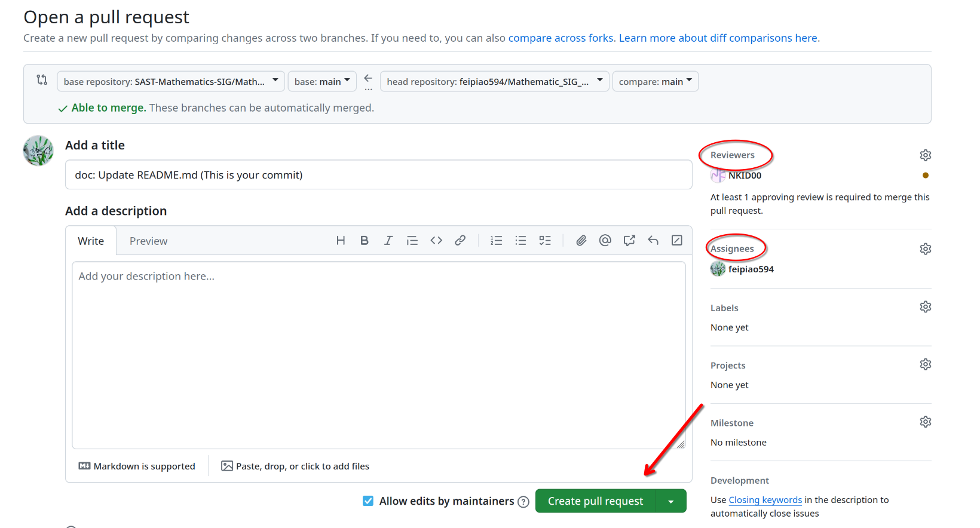
Task: Switch to the Preview tab
Action: tap(148, 241)
